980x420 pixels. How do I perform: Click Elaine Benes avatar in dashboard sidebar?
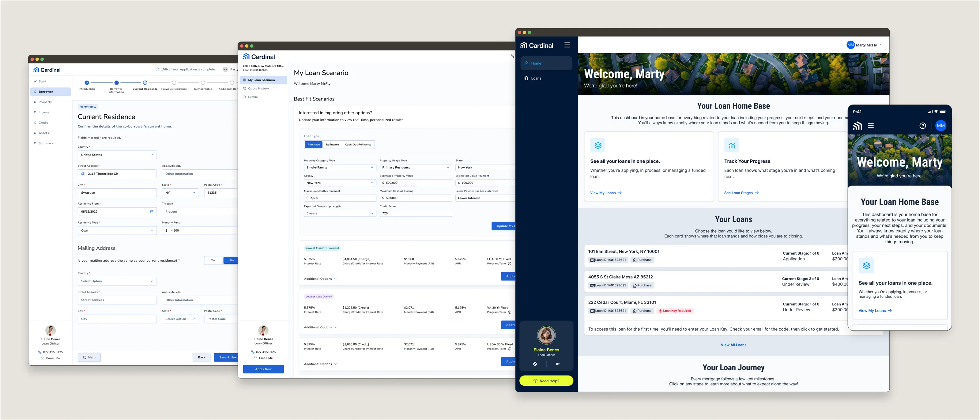[546, 335]
